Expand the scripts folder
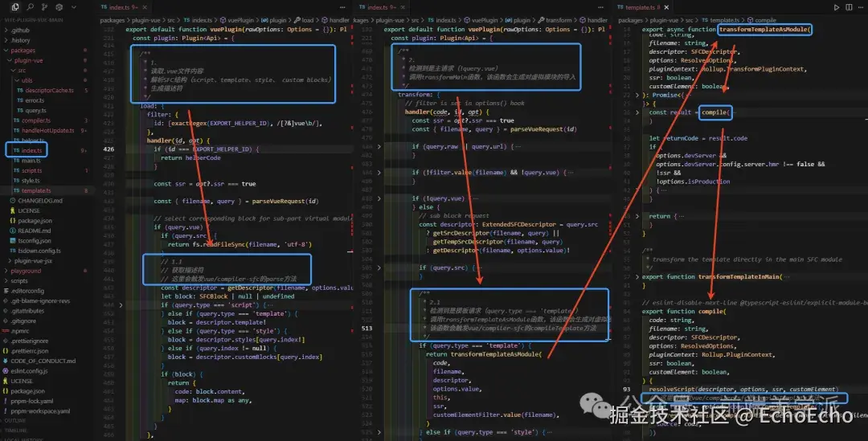 6,280
